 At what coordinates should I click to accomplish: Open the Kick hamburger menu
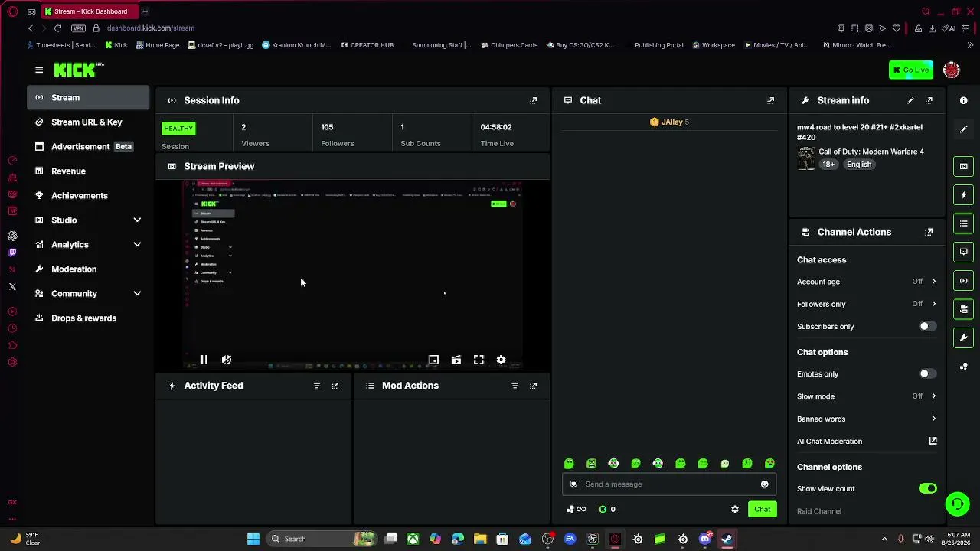[x=39, y=70]
